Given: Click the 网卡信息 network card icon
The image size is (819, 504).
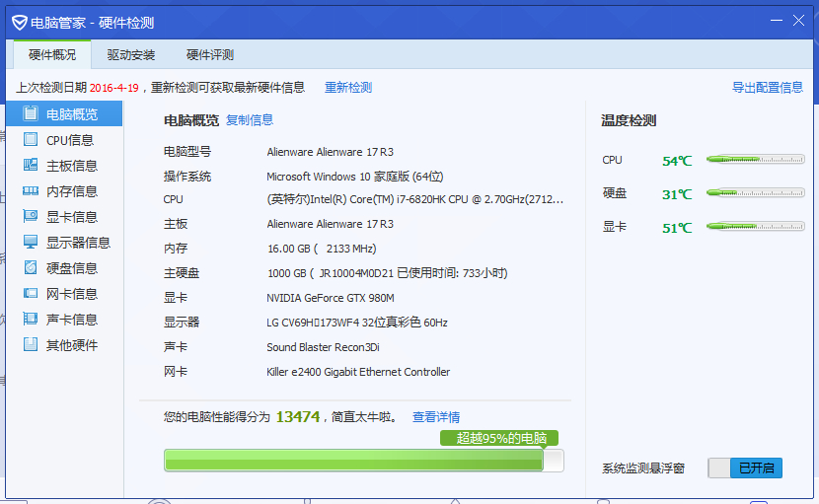Looking at the screenshot, I should 31,293.
